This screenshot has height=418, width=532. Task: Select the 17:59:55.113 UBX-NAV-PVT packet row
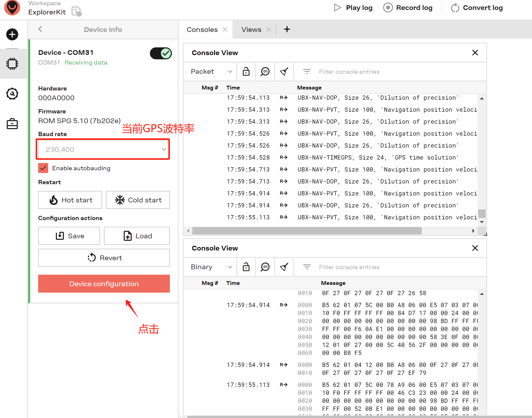(330, 217)
